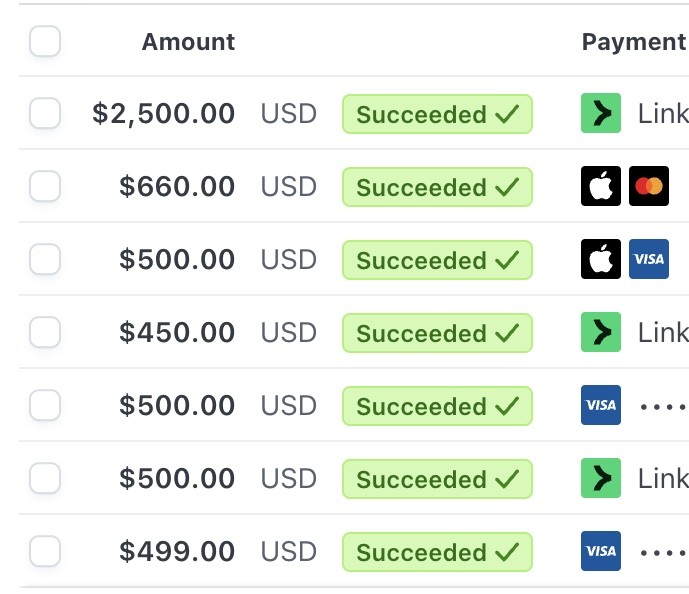Click the Link icon on the $450.00 payment
Screen dimensions: 689x594
point(601,333)
